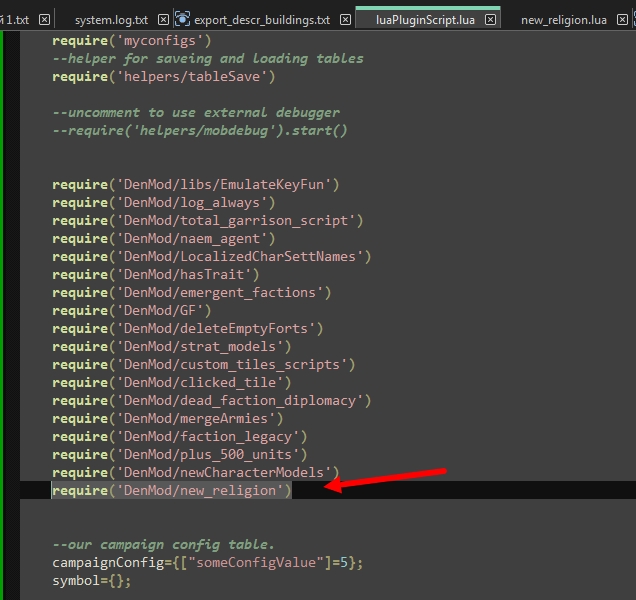Click the 'DenMod/GF' require line
Screen dimensions: 636x600
click(x=132, y=310)
